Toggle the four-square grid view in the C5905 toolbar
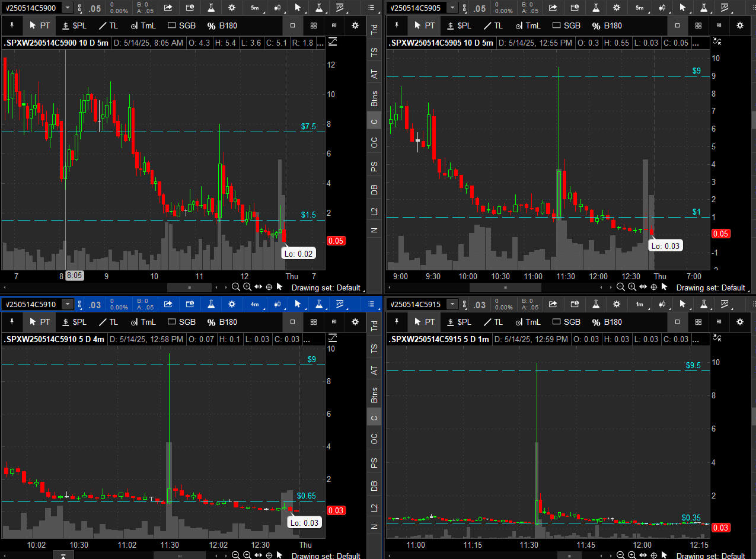 click(x=698, y=25)
